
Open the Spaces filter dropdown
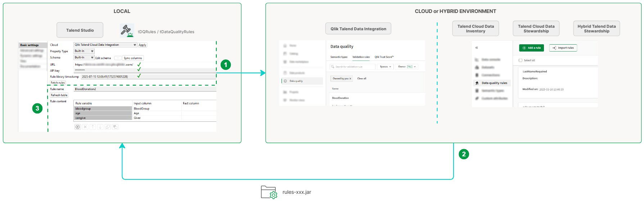385,67
